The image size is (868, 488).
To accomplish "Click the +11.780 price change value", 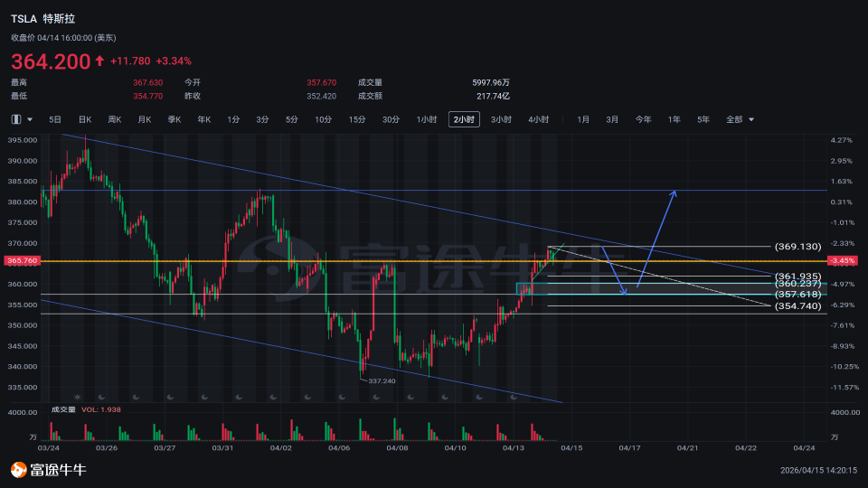I will (130, 61).
